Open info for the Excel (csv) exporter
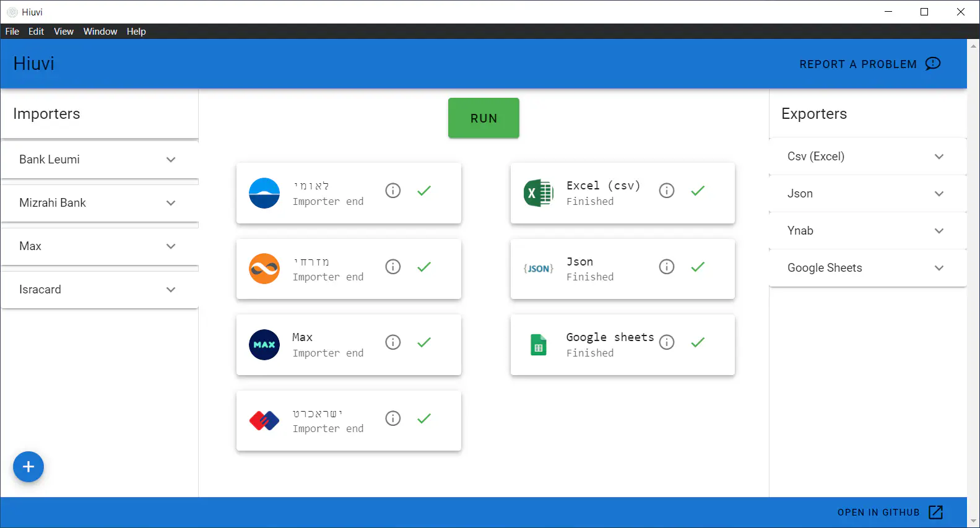Viewport: 980px width, 528px height. click(667, 191)
